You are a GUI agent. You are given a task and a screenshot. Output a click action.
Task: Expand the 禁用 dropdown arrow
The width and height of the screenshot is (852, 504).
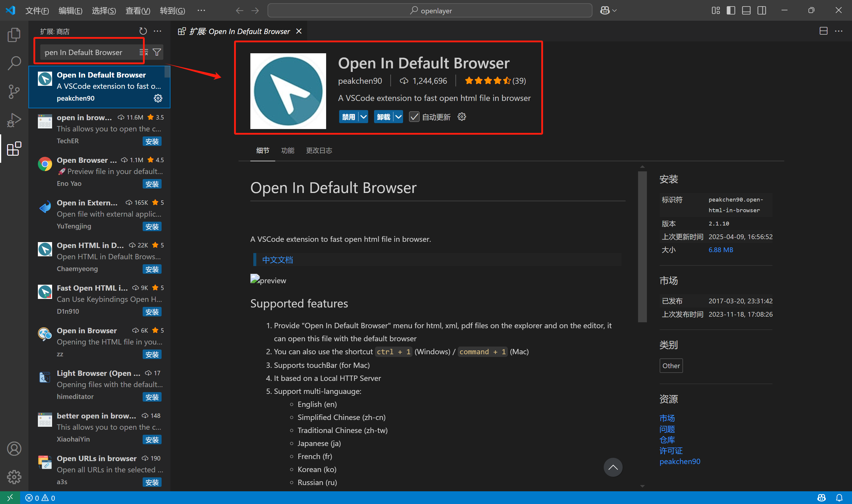363,117
